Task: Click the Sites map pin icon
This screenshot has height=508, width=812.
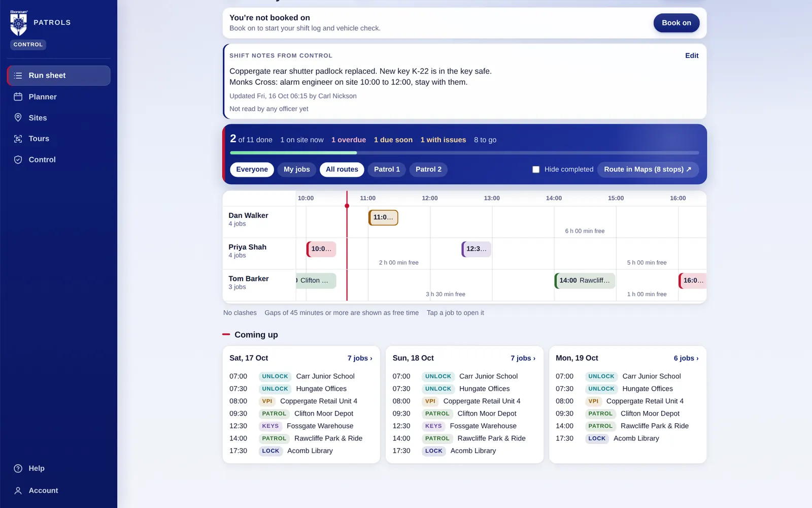Action: pyautogui.click(x=18, y=117)
